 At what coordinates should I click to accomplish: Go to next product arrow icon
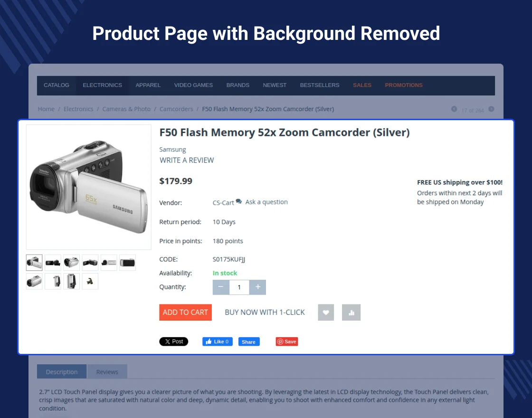(x=491, y=109)
